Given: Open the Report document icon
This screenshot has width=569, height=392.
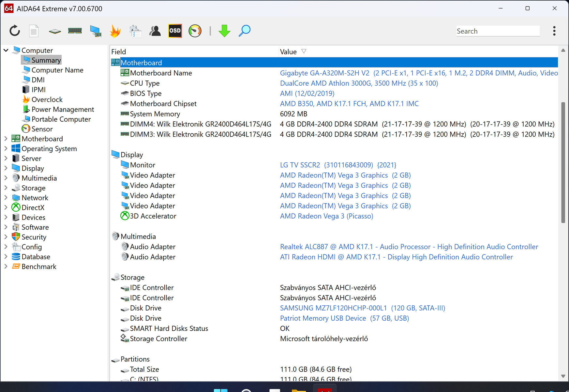Looking at the screenshot, I should pyautogui.click(x=34, y=31).
